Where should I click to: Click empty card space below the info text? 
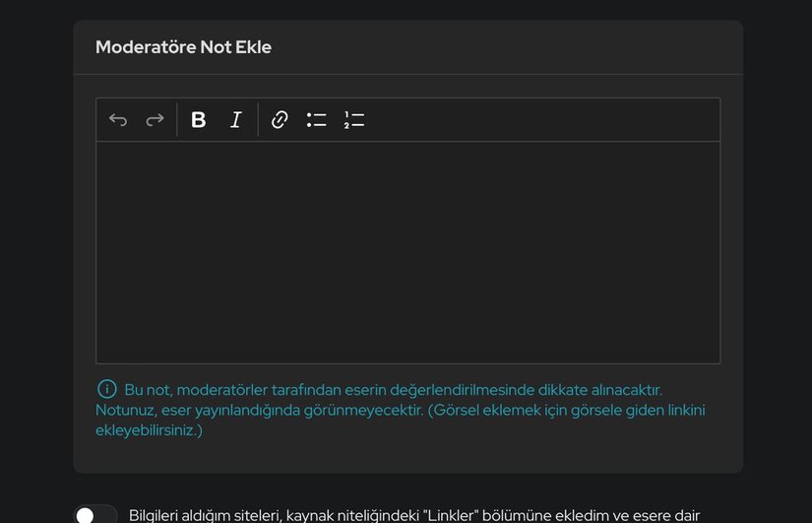(407, 455)
